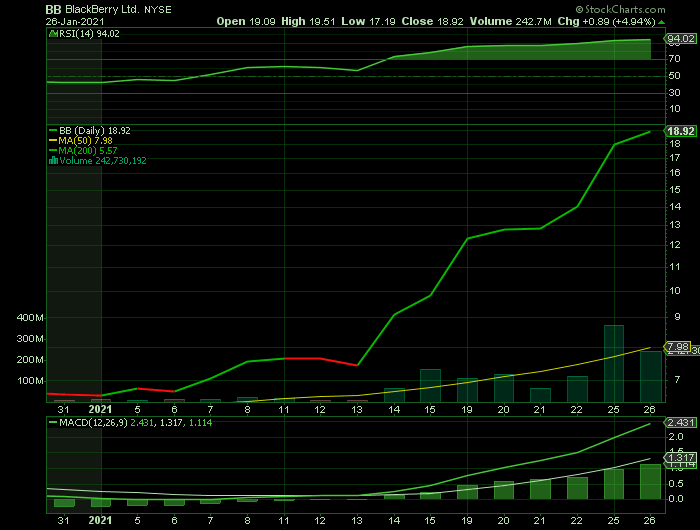The image size is (700, 530).
Task: Click the yellow 7.98 MA(50) price tag
Action: (x=681, y=347)
